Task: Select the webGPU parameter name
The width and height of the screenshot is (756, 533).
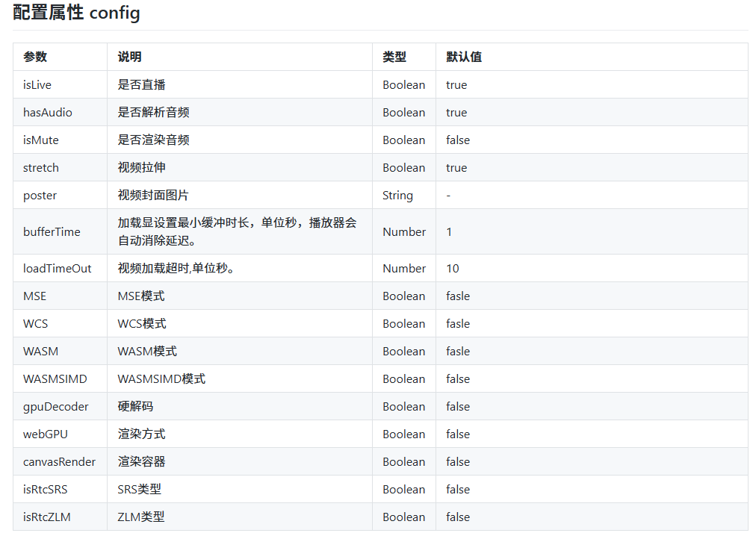Action: click(43, 434)
